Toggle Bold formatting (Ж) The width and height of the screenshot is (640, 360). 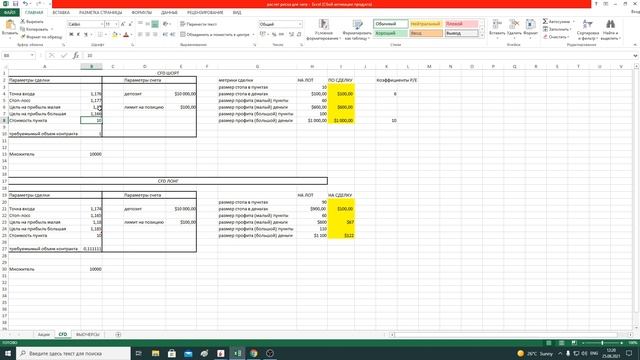[x=71, y=35]
